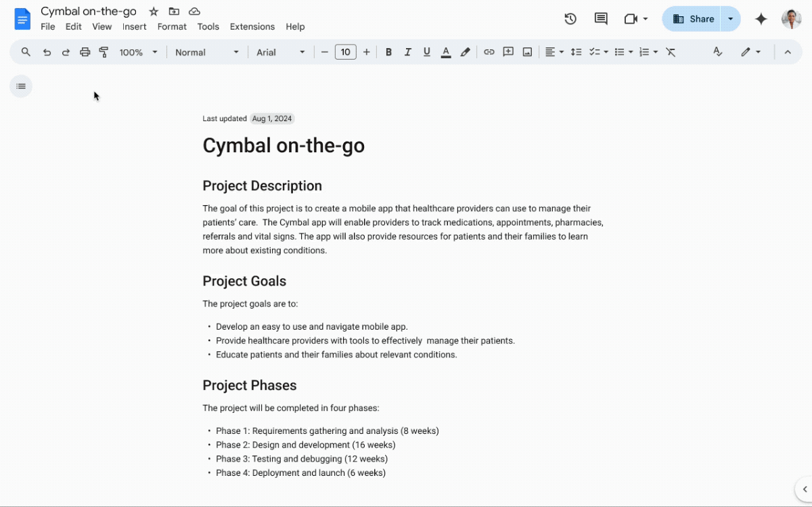The width and height of the screenshot is (812, 507).
Task: Click the Share button
Action: click(x=692, y=19)
